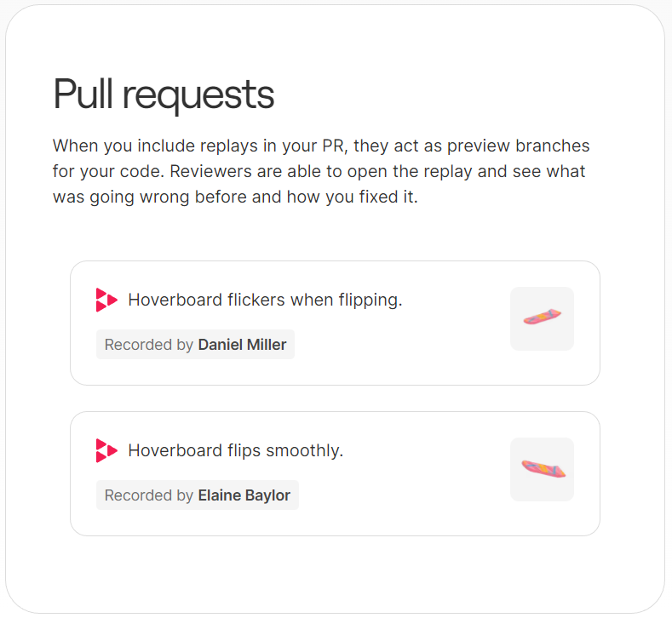
Task: Click the Pull requests heading
Action: 164,94
